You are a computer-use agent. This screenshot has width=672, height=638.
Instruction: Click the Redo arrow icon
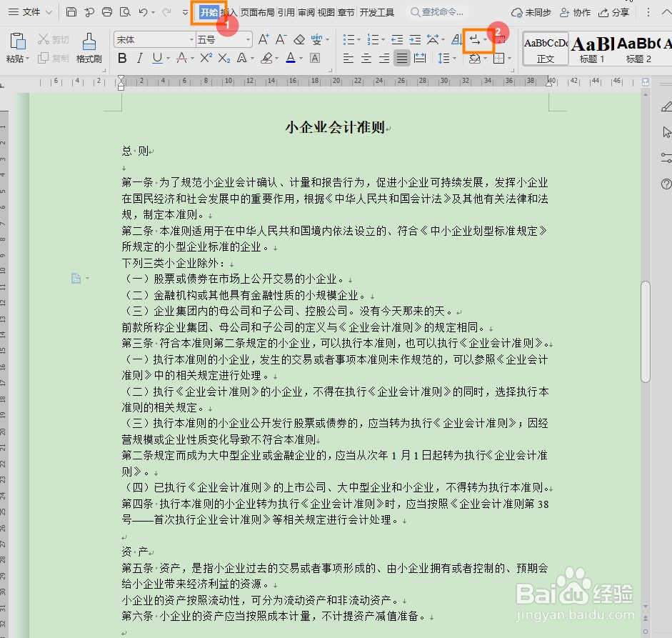coord(166,12)
